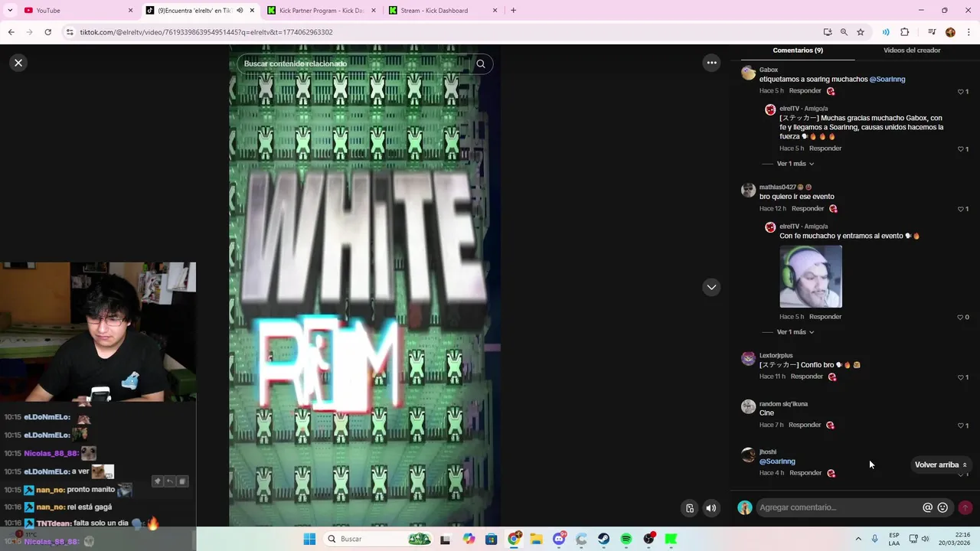Image resolution: width=980 pixels, height=551 pixels.
Task: Open the Windows Start menu
Action: point(309,540)
